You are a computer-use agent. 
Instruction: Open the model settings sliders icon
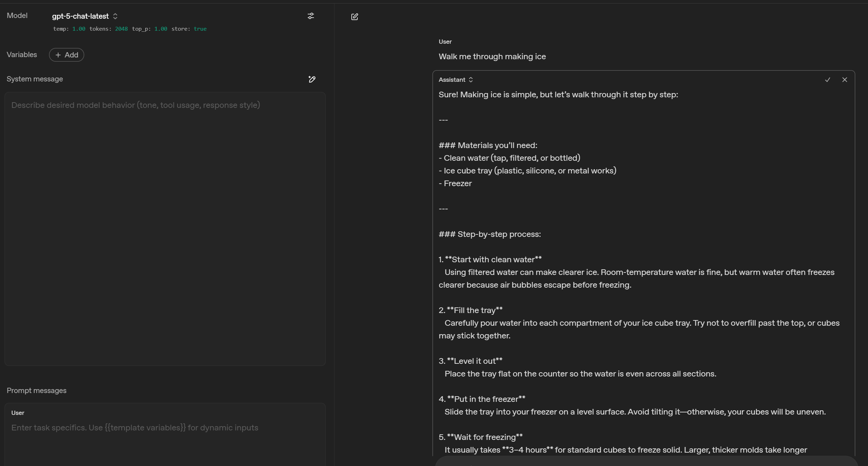pyautogui.click(x=310, y=16)
